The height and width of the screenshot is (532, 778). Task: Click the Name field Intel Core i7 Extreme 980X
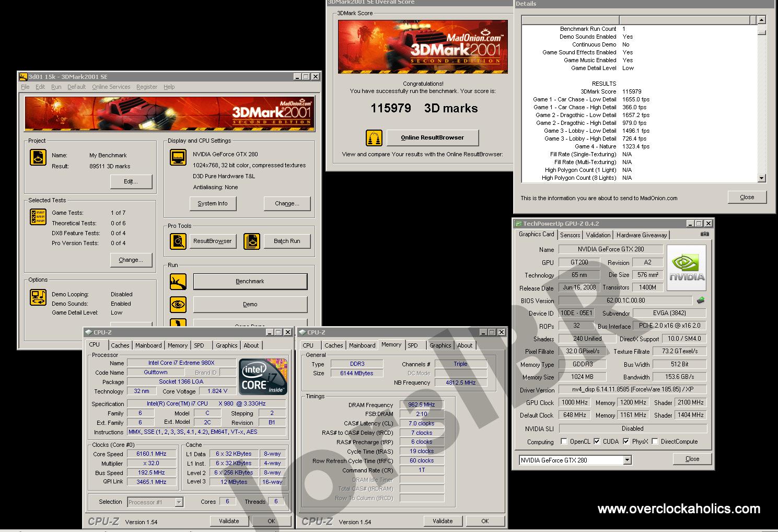(181, 363)
